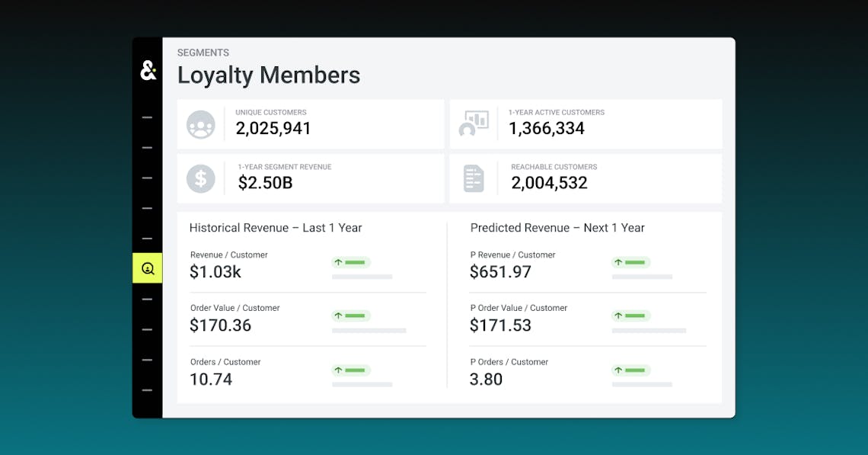This screenshot has width=868, height=455.
Task: Switch to the Historical Revenue – Last 1 Year section
Action: [276, 228]
